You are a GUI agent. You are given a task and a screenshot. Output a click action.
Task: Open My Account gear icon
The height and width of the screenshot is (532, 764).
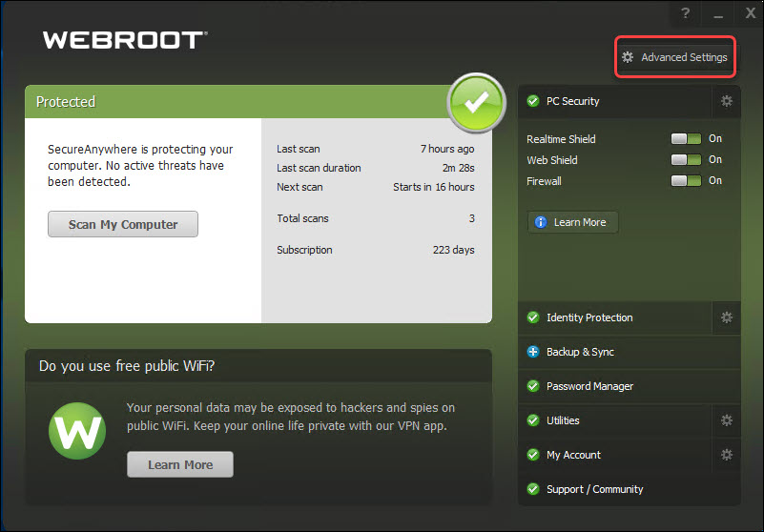tap(726, 455)
